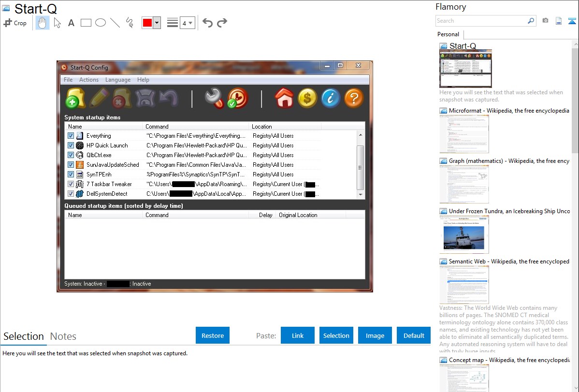579x392 pixels.
Task: Click the clock delay icon
Action: (237, 98)
